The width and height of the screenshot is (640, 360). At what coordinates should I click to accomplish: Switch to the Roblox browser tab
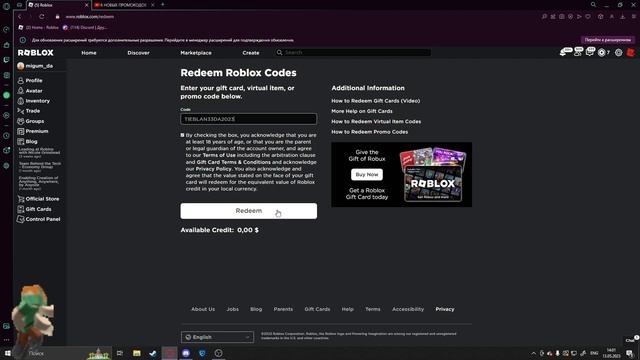pos(57,5)
